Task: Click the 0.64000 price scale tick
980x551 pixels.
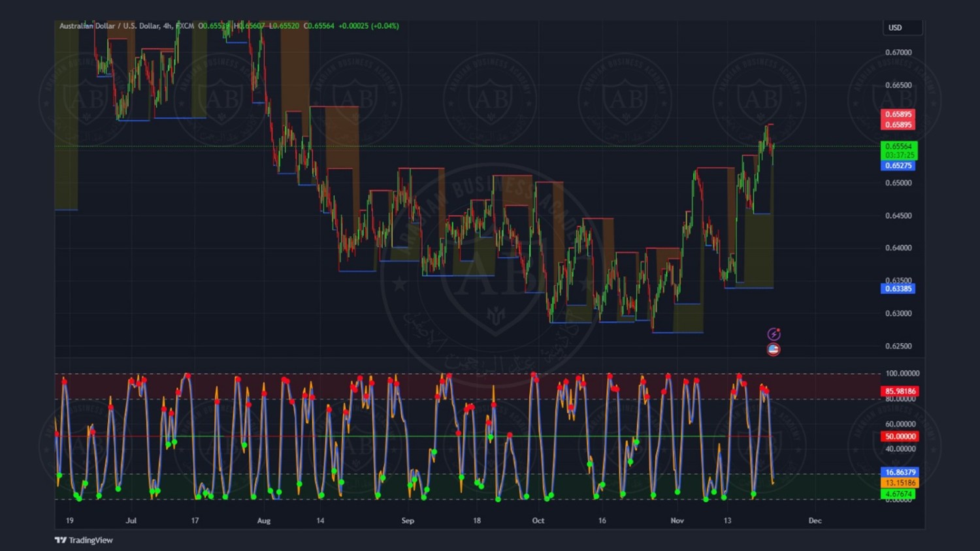Action: [898, 248]
